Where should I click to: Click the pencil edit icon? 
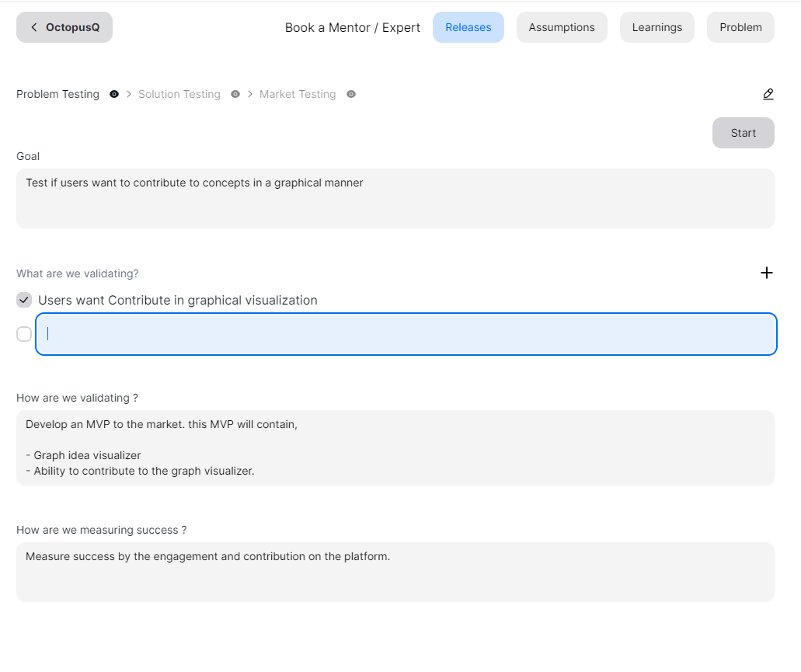768,94
